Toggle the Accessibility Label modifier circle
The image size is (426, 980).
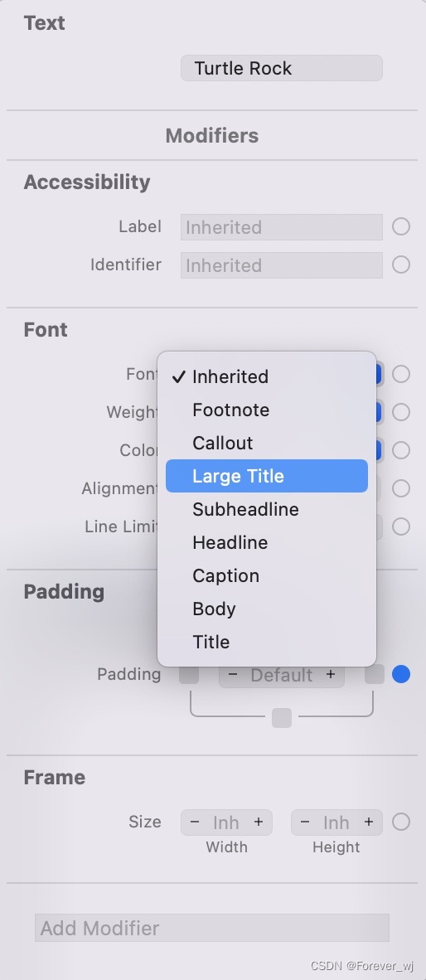(401, 226)
